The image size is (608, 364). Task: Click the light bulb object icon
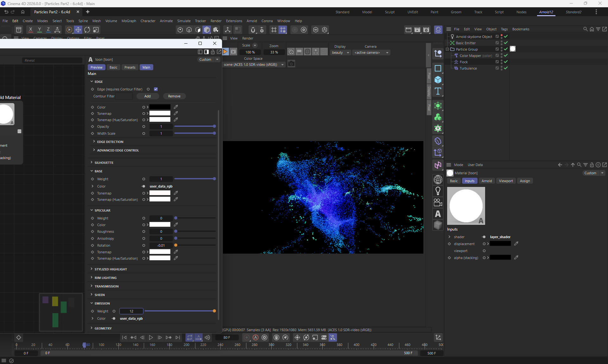(x=438, y=191)
